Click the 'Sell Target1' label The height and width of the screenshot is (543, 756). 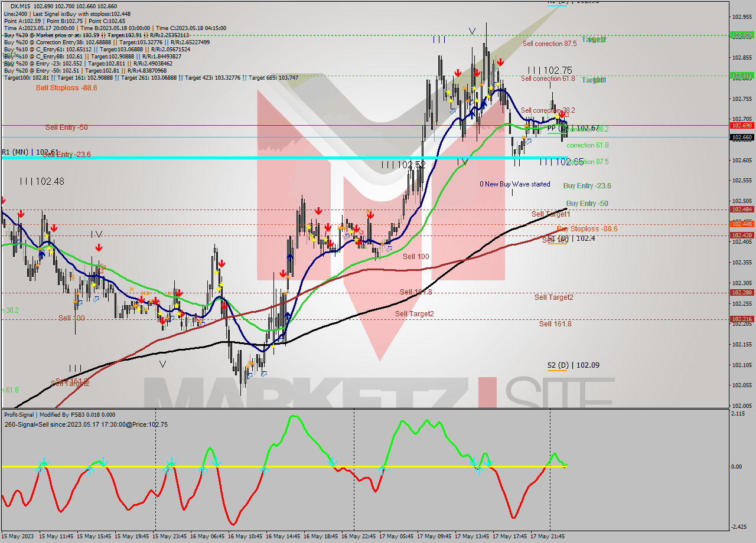[x=551, y=214]
